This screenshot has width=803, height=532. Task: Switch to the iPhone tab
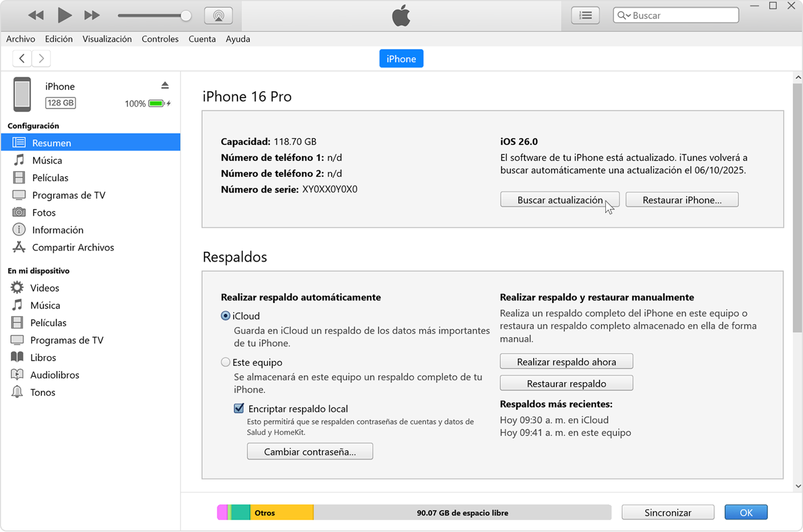[x=401, y=58]
